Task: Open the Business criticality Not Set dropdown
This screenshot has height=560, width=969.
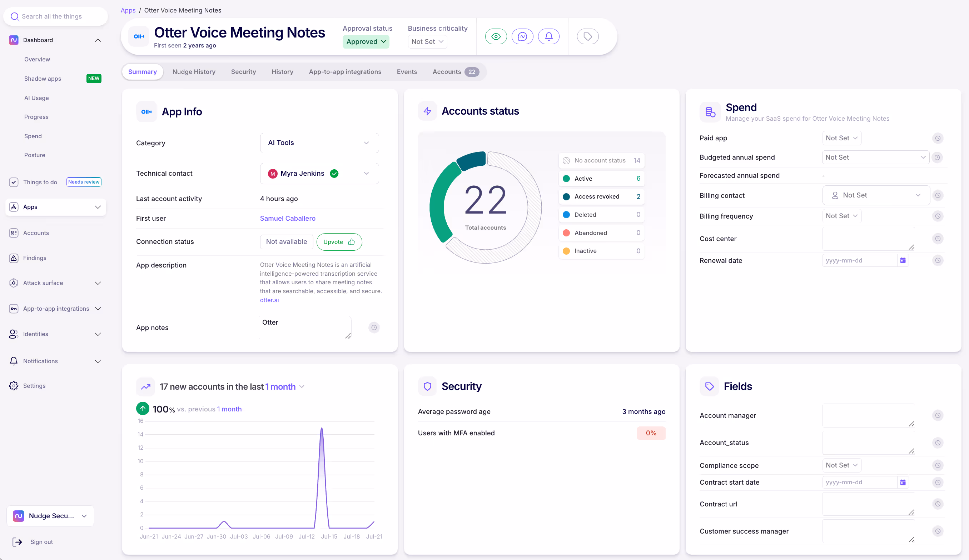Action: pyautogui.click(x=427, y=41)
